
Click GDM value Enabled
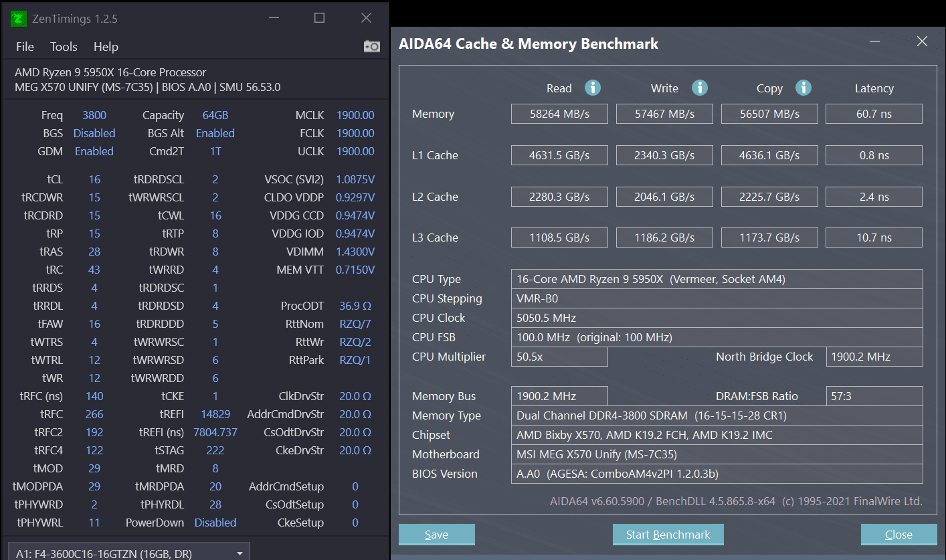94,151
